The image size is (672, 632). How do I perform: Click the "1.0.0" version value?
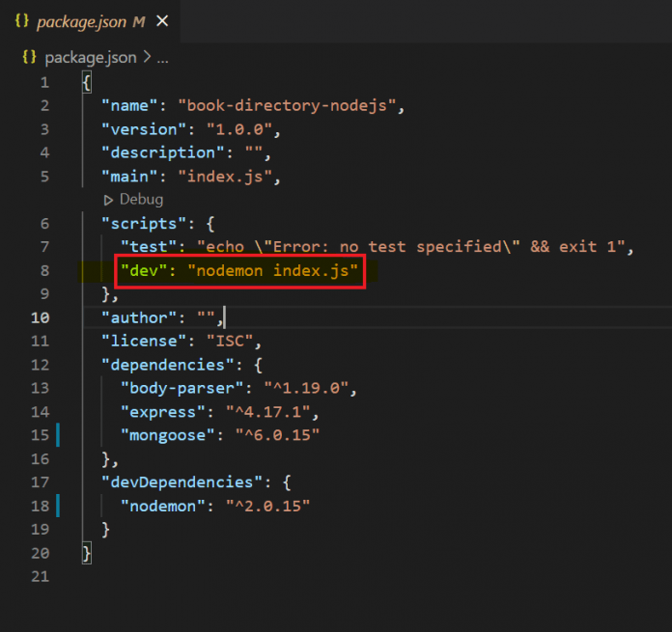click(239, 129)
